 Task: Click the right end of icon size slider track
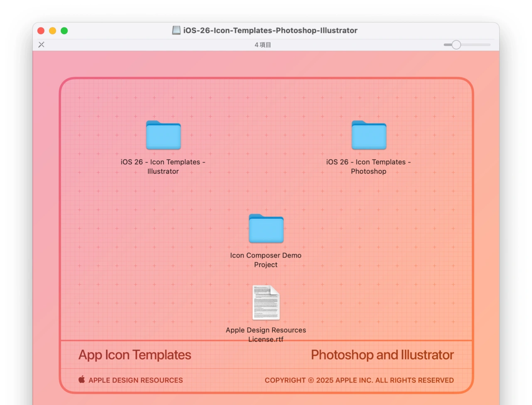point(489,45)
